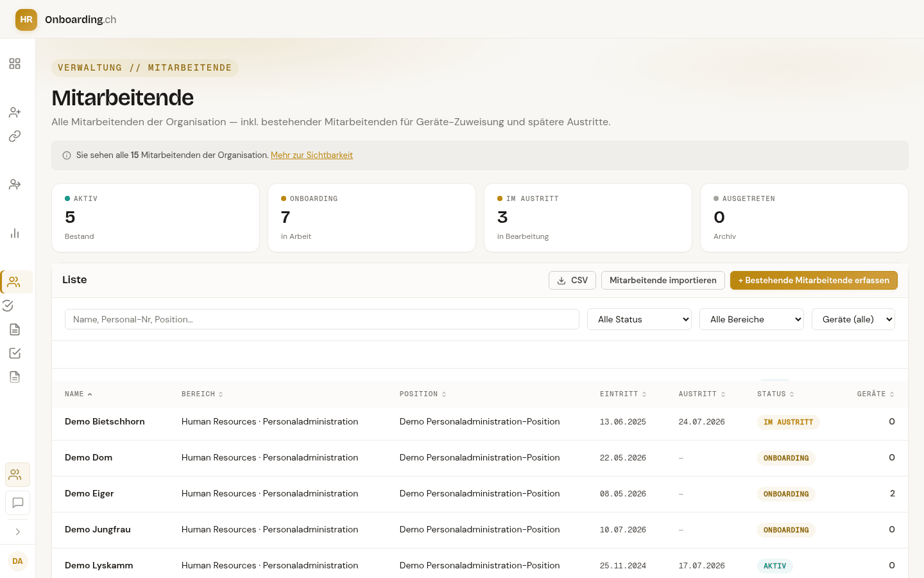Click the Onboarding.ch brand name

(x=80, y=20)
